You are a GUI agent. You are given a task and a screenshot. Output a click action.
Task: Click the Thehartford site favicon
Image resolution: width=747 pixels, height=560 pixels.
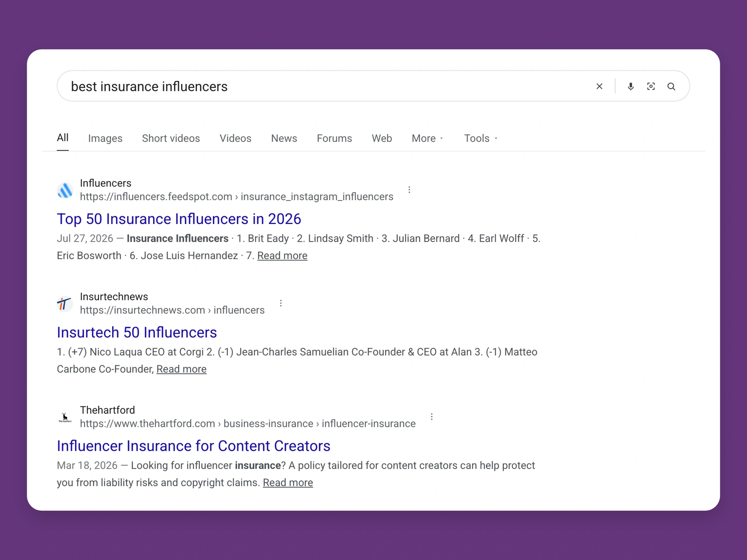click(65, 417)
